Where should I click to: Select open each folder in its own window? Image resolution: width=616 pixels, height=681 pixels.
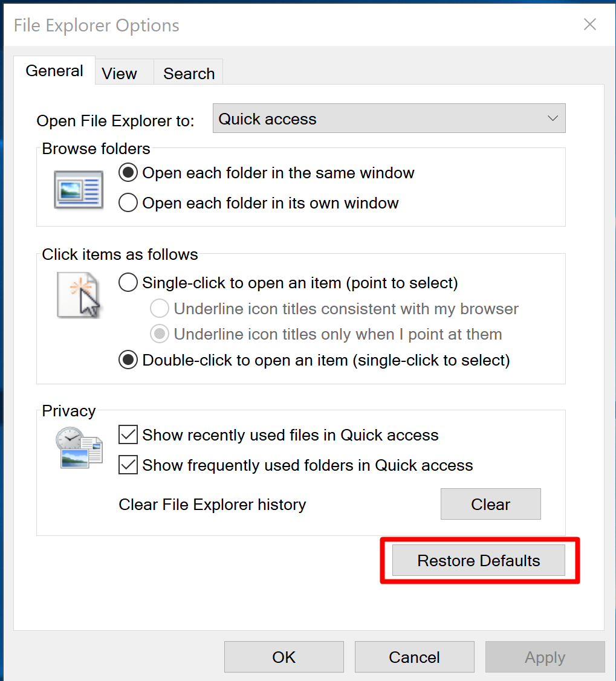pos(128,202)
